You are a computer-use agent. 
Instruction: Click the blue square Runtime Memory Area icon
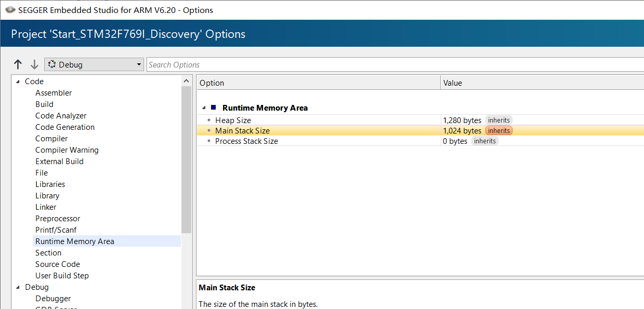point(213,108)
